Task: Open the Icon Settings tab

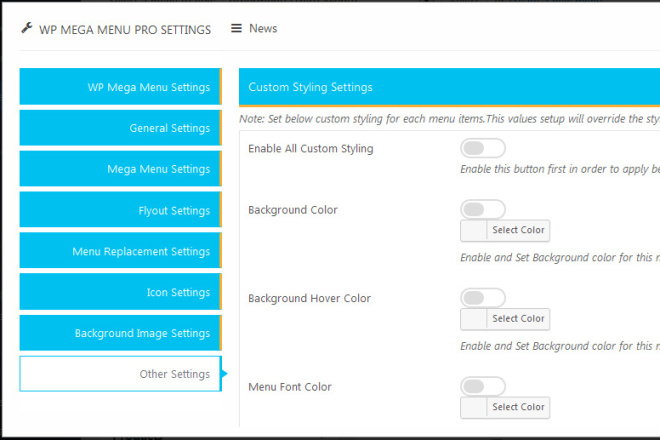Action: [120, 293]
